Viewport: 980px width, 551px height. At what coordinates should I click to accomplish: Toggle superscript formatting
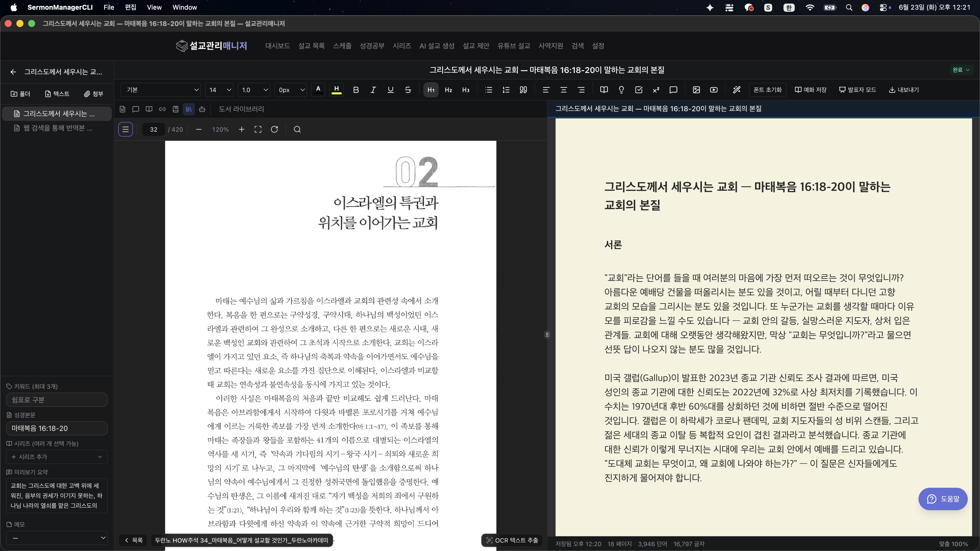[x=656, y=90]
